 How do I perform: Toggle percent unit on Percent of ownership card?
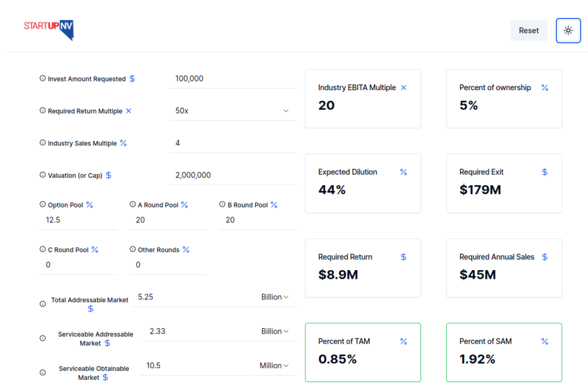[x=544, y=87]
